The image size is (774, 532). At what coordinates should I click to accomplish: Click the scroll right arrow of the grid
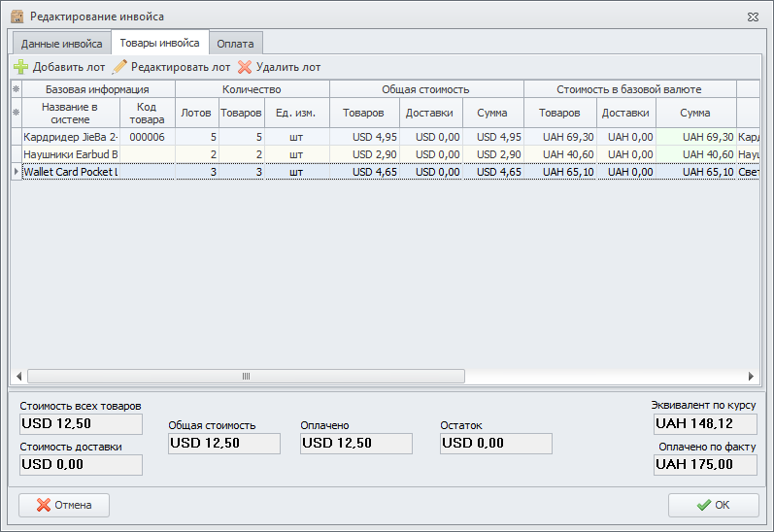(x=750, y=376)
